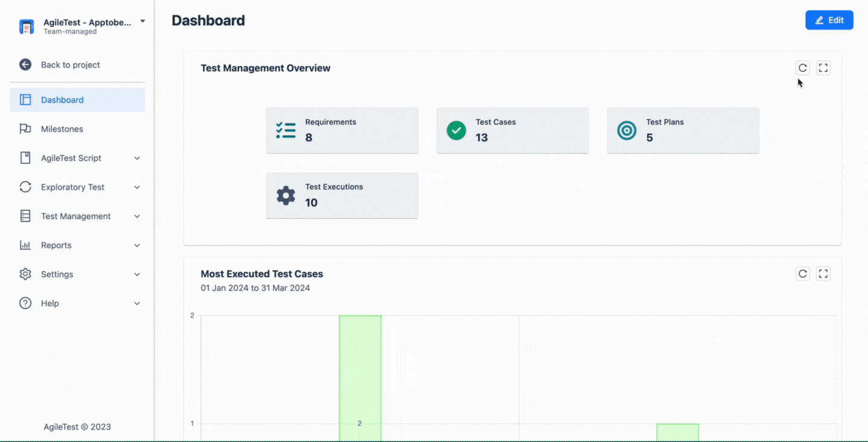Open the Reports sidebar icon
The image size is (868, 442).
25,245
